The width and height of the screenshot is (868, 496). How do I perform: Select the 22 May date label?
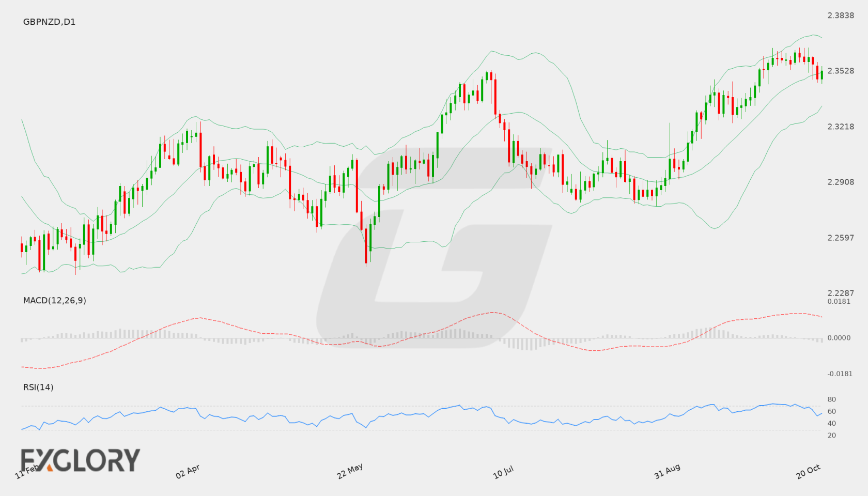[x=350, y=471]
